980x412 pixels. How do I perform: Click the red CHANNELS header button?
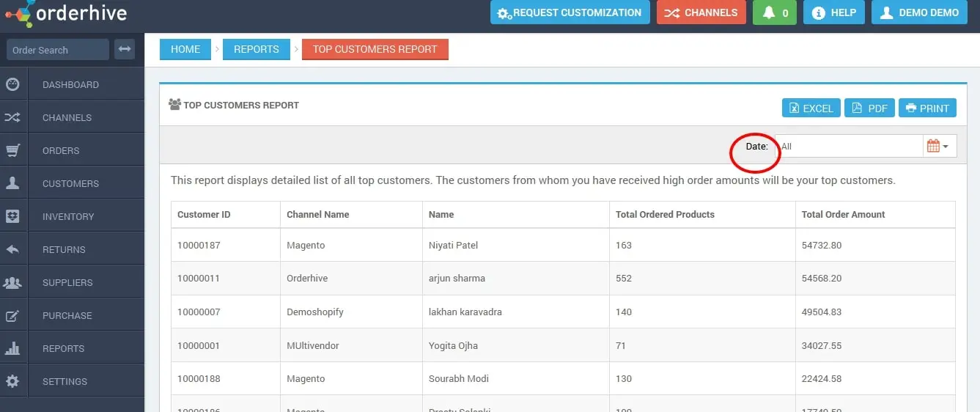tap(701, 12)
